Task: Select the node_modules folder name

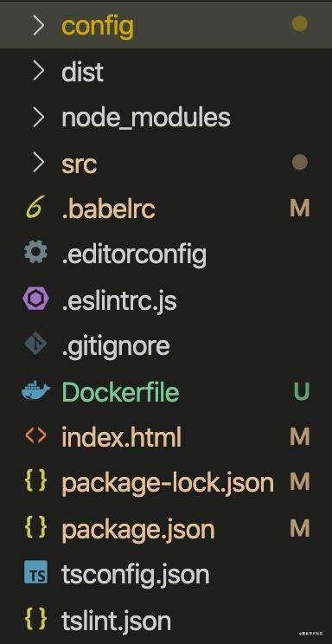Action: (146, 118)
